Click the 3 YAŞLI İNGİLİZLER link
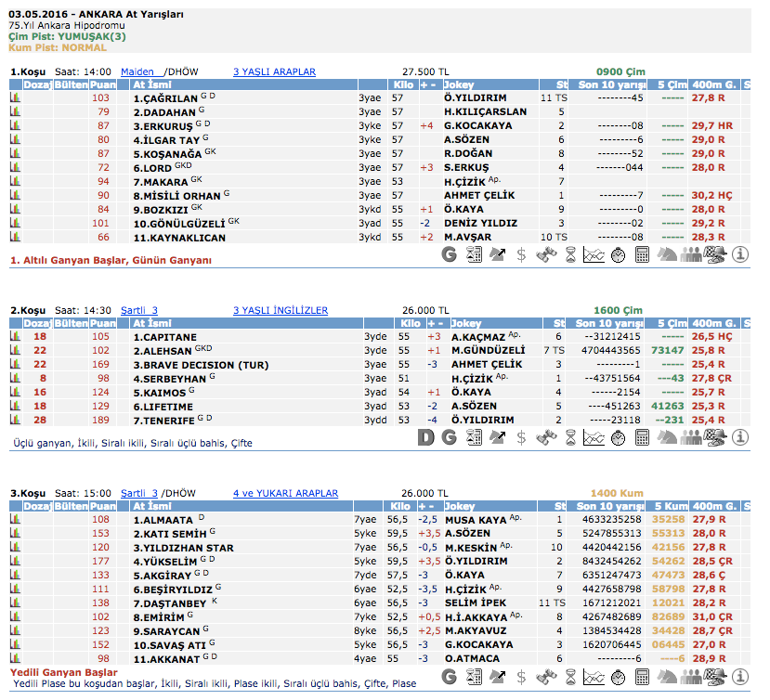Screen dimensions: 770x700 [280, 310]
